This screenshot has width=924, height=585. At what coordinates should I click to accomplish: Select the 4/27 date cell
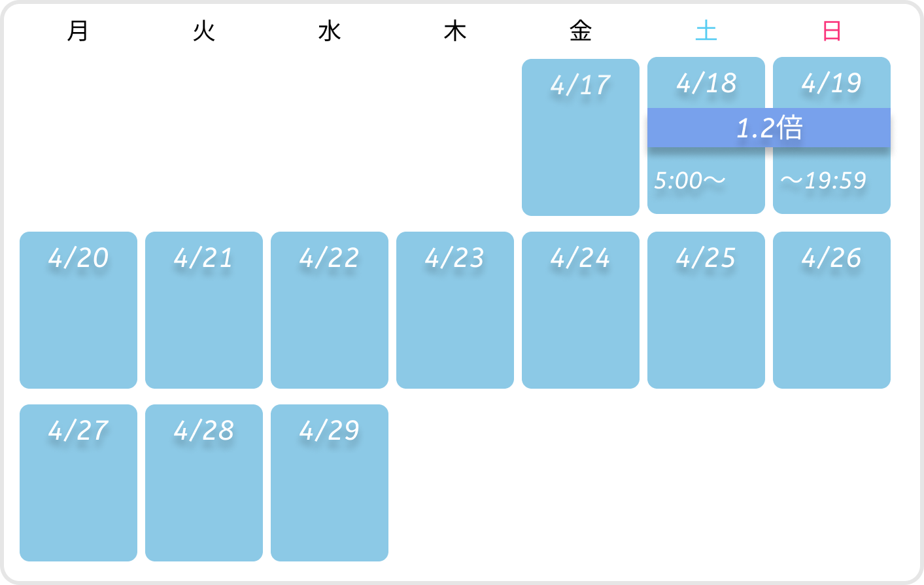(78, 483)
